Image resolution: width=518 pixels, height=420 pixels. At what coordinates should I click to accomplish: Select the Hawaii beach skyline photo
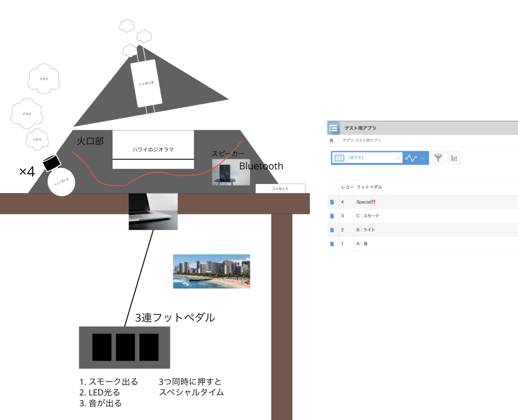(x=211, y=271)
